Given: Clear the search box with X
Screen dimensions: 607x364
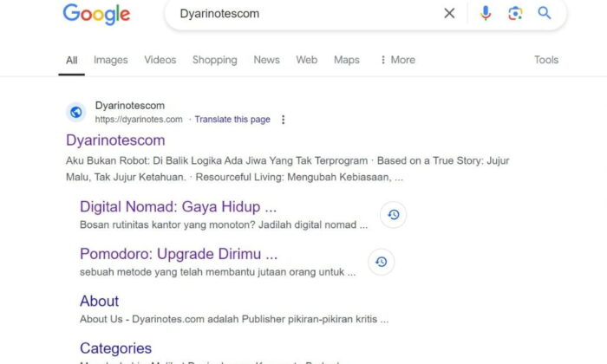Looking at the screenshot, I should [449, 14].
